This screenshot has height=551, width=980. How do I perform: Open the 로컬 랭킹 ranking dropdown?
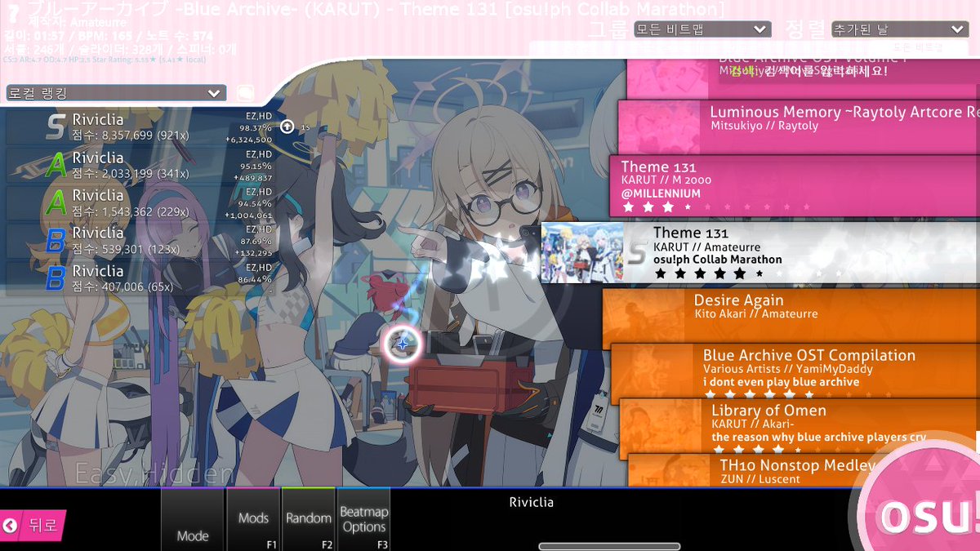pyautogui.click(x=115, y=93)
